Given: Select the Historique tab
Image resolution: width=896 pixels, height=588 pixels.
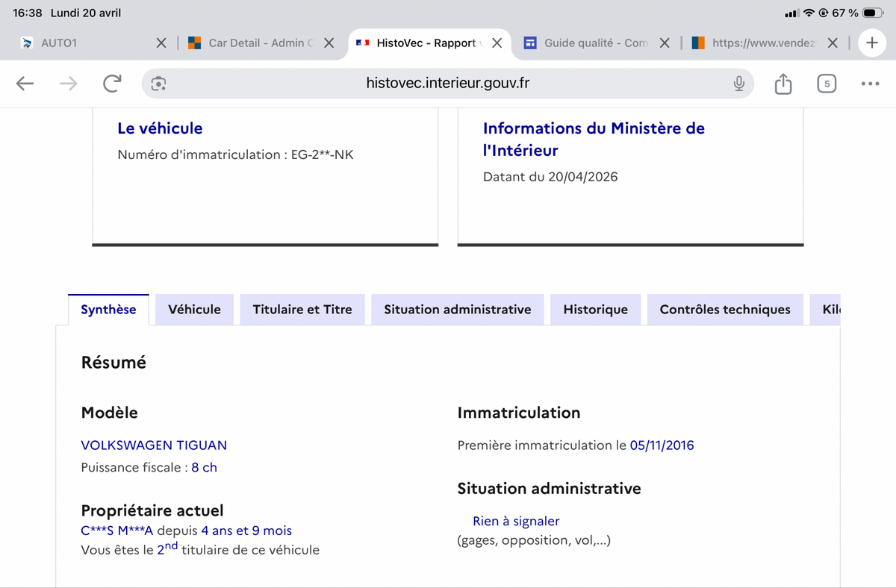Looking at the screenshot, I should tap(596, 310).
